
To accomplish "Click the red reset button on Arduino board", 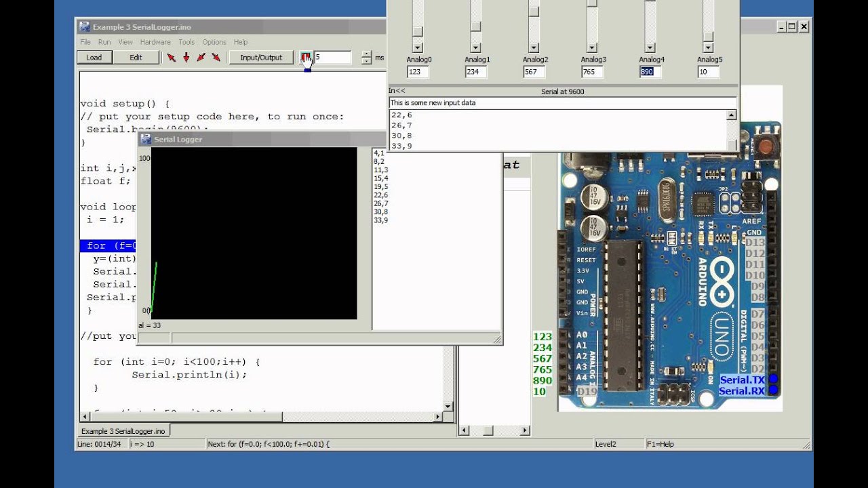I will pyautogui.click(x=767, y=146).
